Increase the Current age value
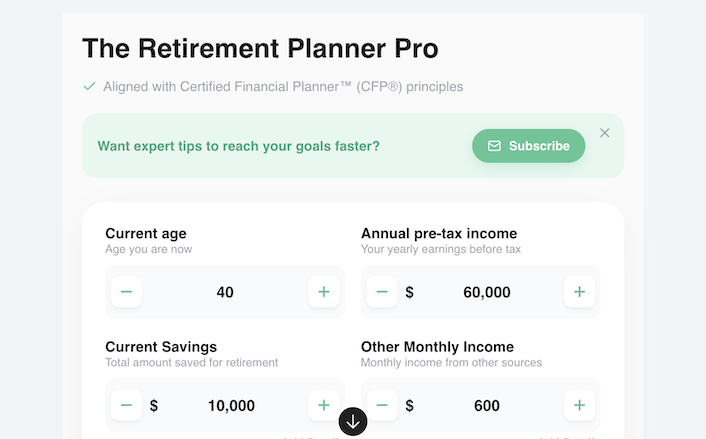Screen dimensions: 706x439 [x=323, y=292]
